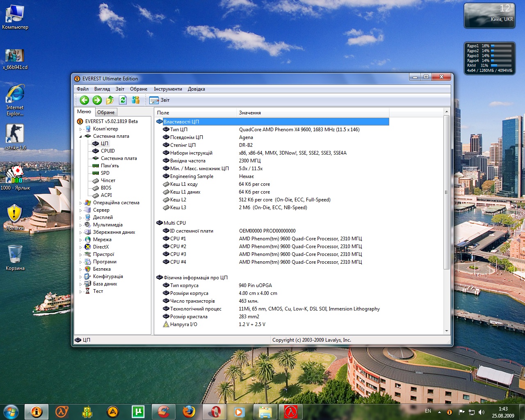Select the Властивості ЦП group row
This screenshot has width=525, height=420.
[x=272, y=122]
